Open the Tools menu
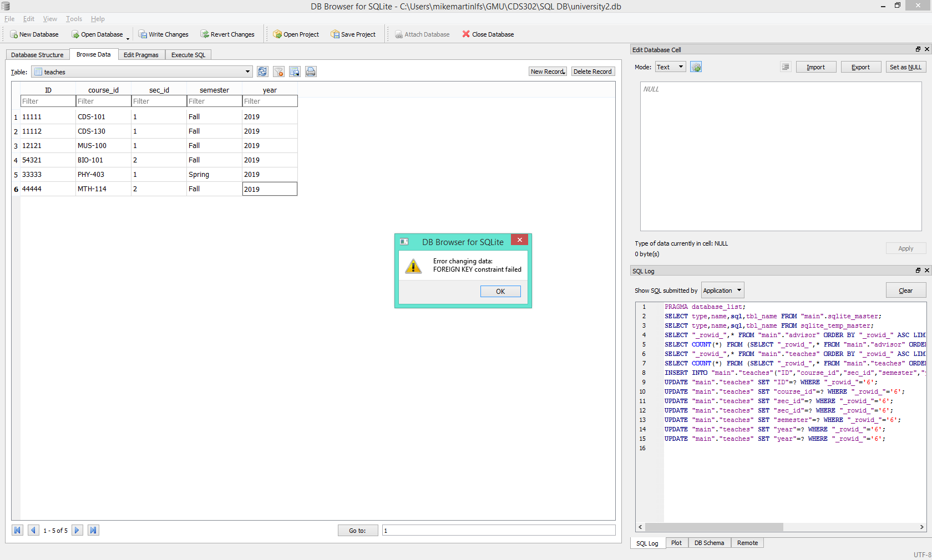 point(74,19)
